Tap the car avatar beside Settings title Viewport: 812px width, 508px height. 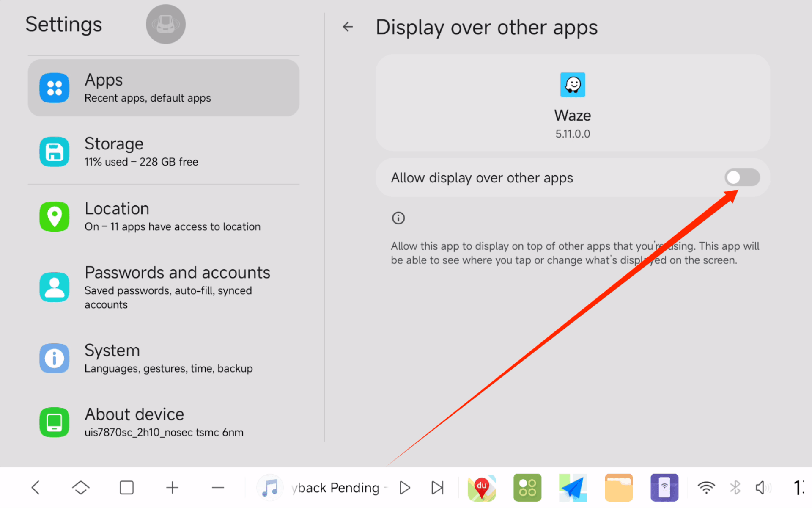pyautogui.click(x=165, y=24)
